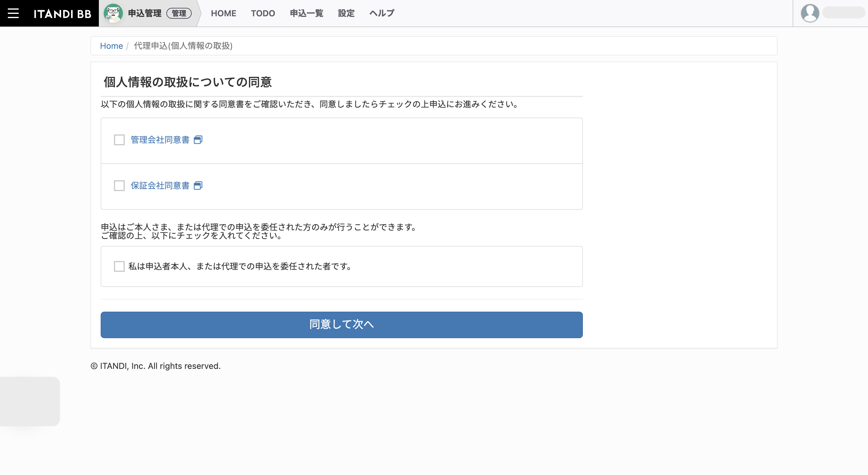Open the 管理会社同意書 link

(160, 140)
